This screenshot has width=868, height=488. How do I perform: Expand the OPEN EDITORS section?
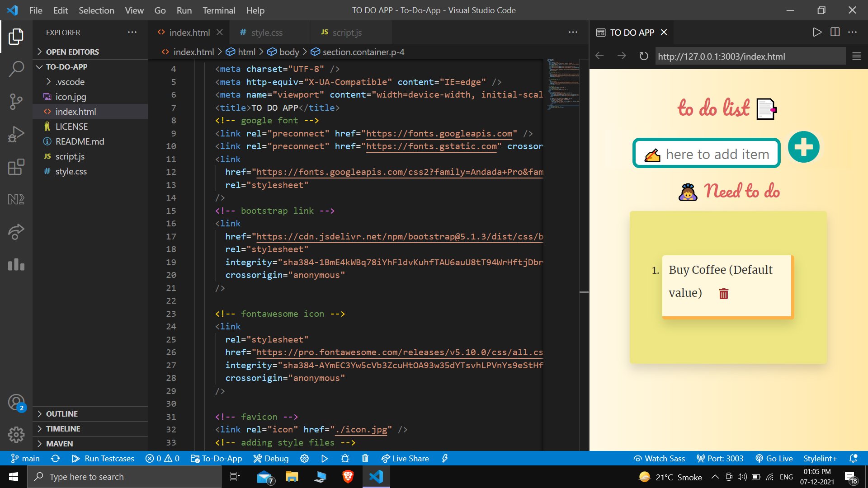(x=72, y=52)
